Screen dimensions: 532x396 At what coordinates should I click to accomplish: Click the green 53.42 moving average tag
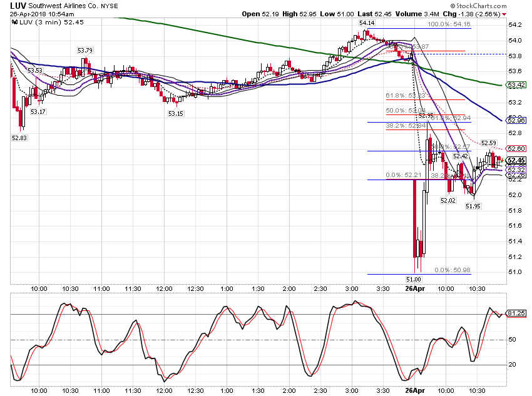(x=516, y=84)
